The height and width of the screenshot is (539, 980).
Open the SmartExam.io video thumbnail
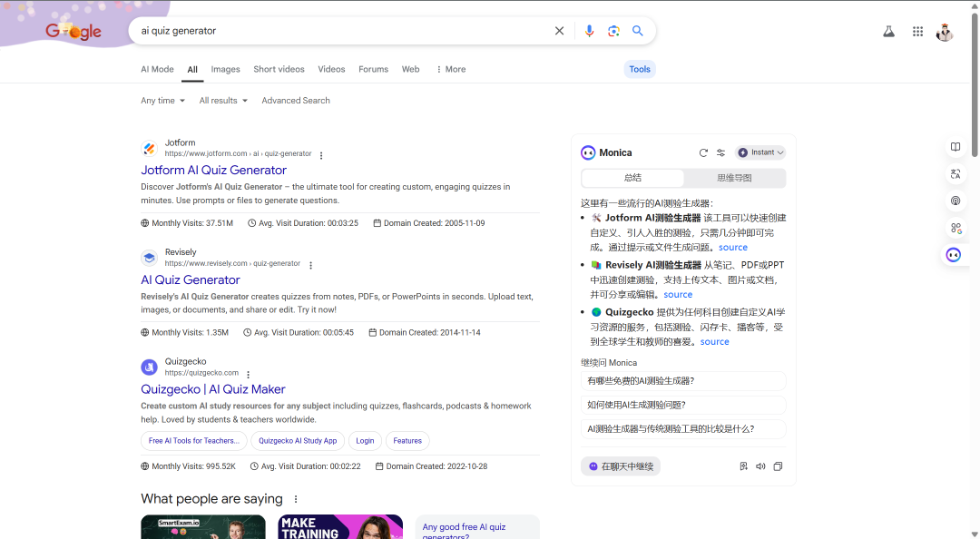[203, 527]
